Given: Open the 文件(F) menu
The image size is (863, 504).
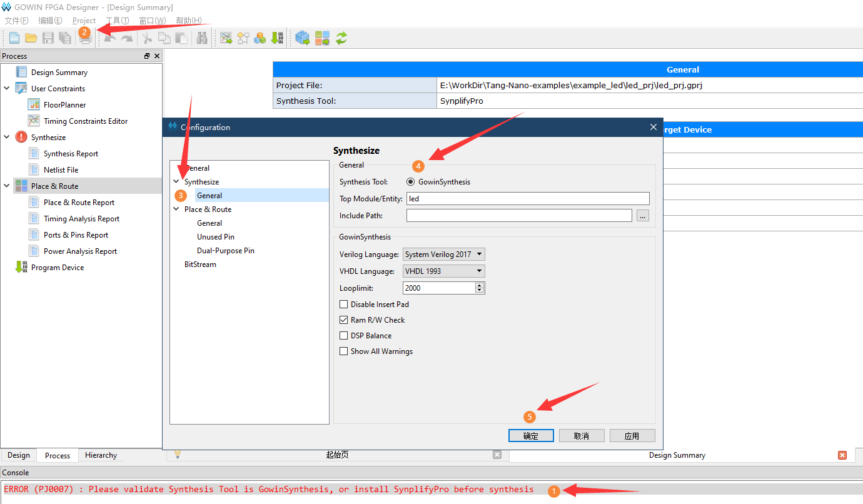Looking at the screenshot, I should click(16, 21).
